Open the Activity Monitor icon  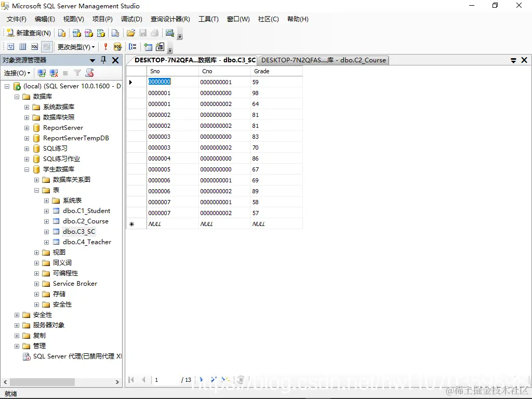pos(170,33)
